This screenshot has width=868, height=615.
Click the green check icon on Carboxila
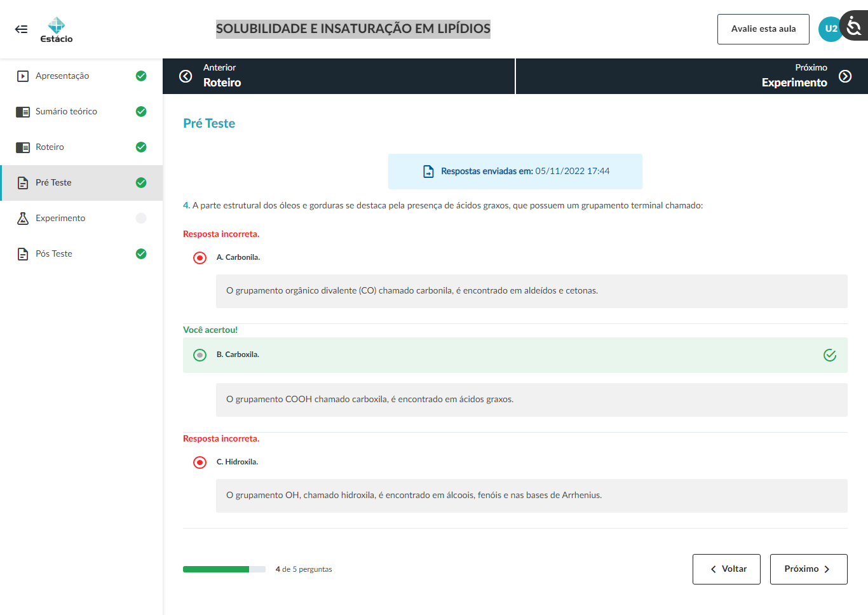829,355
